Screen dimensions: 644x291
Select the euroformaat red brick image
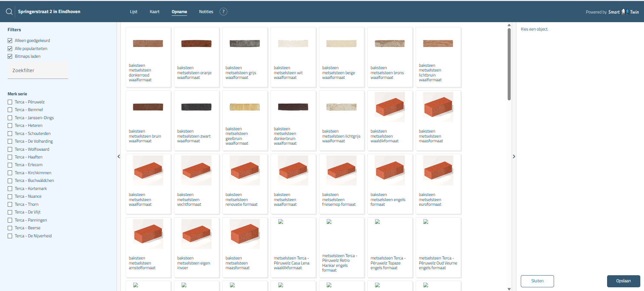438,171
